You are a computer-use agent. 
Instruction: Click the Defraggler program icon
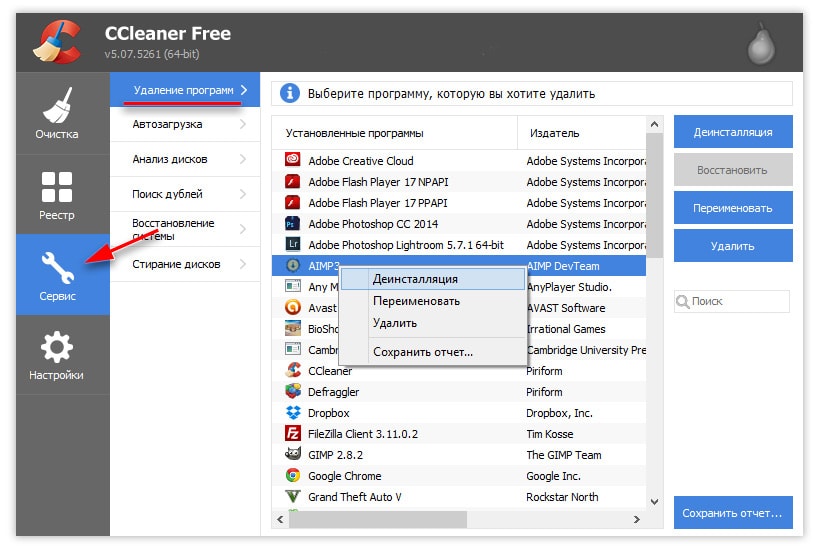pyautogui.click(x=292, y=391)
